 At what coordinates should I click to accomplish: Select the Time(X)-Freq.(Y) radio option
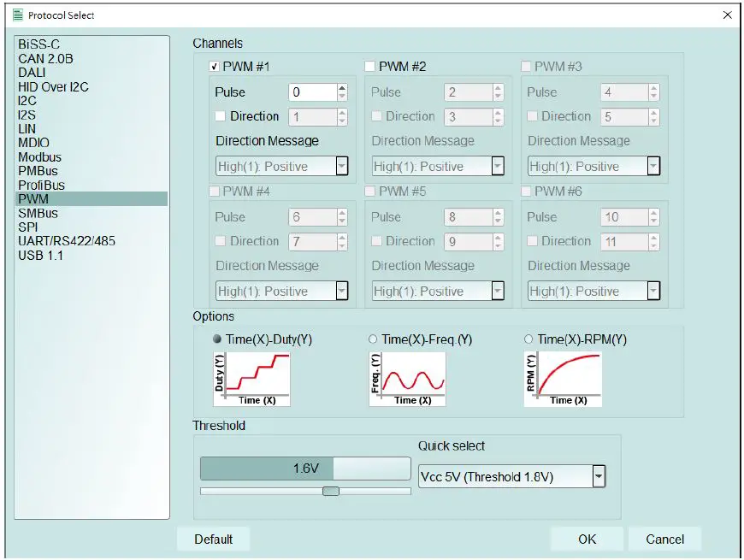[x=373, y=339]
